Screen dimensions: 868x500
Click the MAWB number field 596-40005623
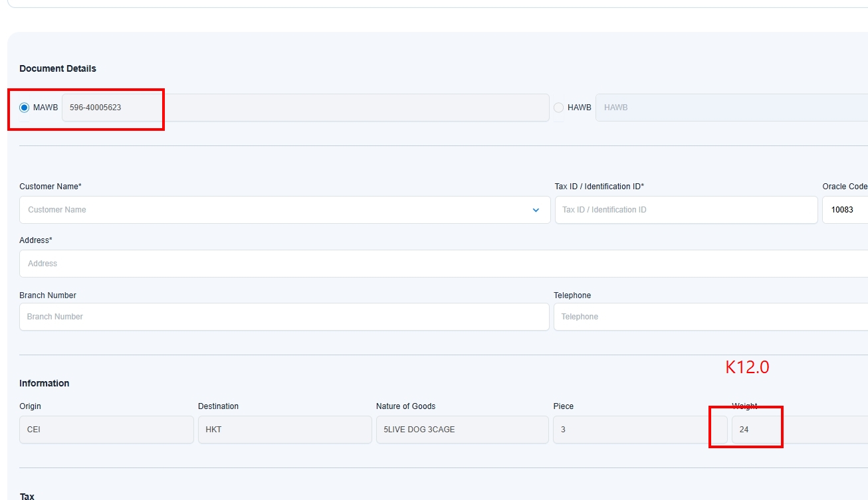click(304, 108)
